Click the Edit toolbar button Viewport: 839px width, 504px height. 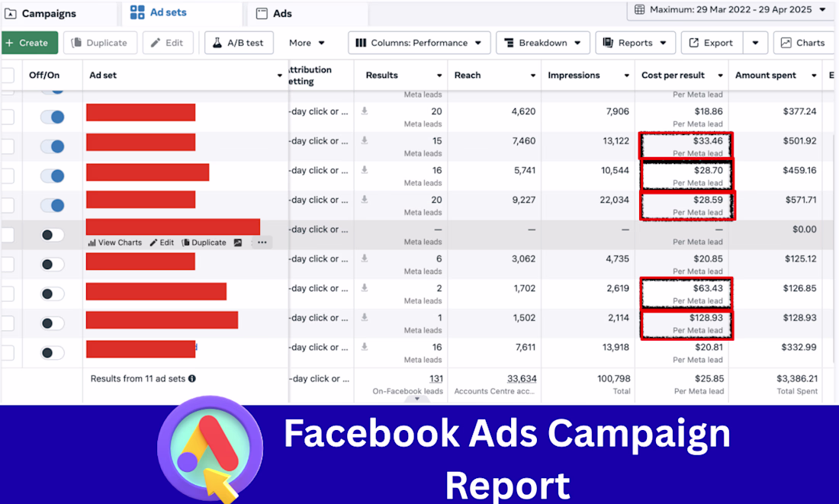click(x=168, y=43)
